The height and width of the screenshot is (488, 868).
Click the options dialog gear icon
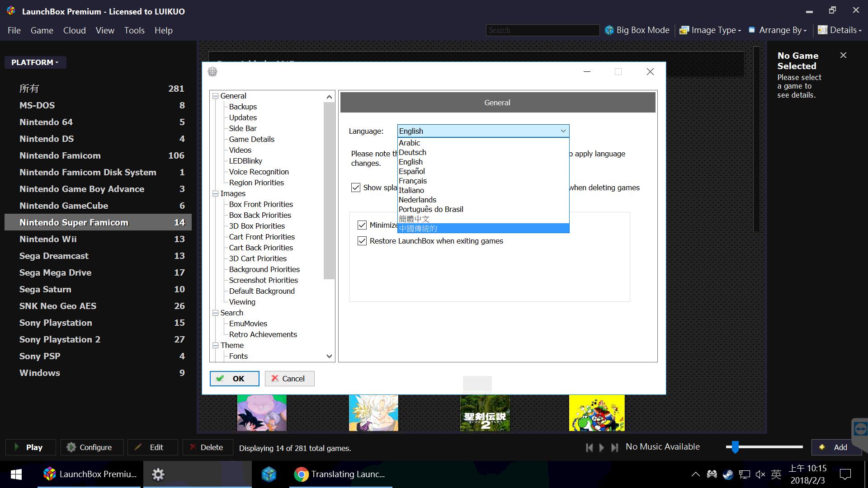212,71
